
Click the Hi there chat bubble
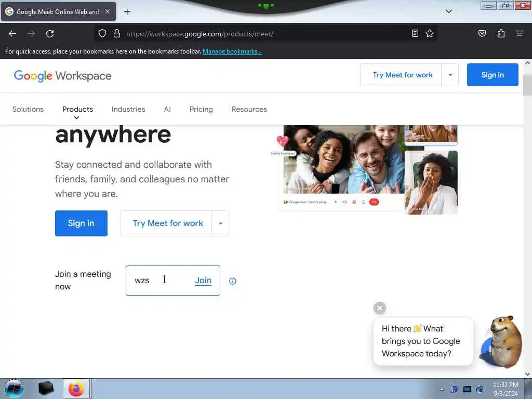423,341
